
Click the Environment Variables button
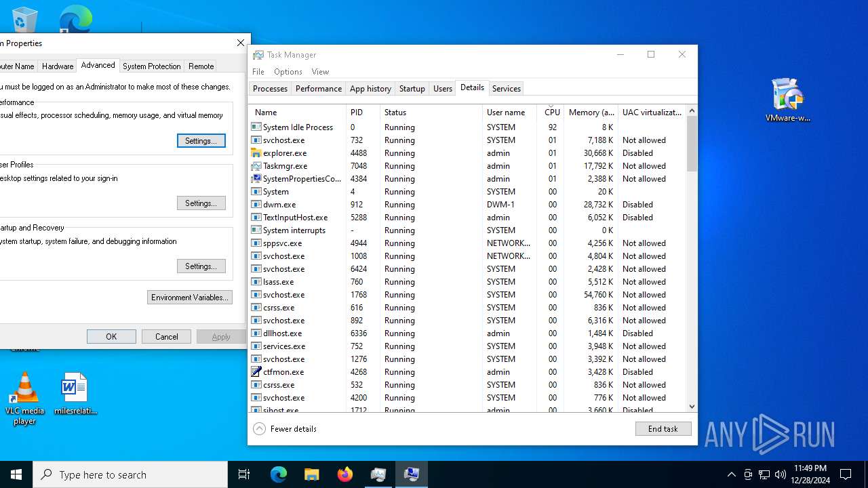[x=190, y=298]
